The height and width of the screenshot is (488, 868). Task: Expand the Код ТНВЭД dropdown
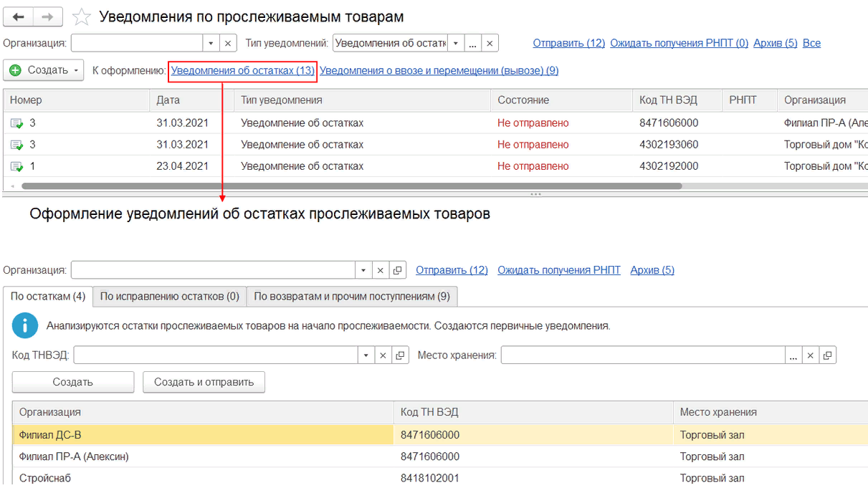pos(366,355)
